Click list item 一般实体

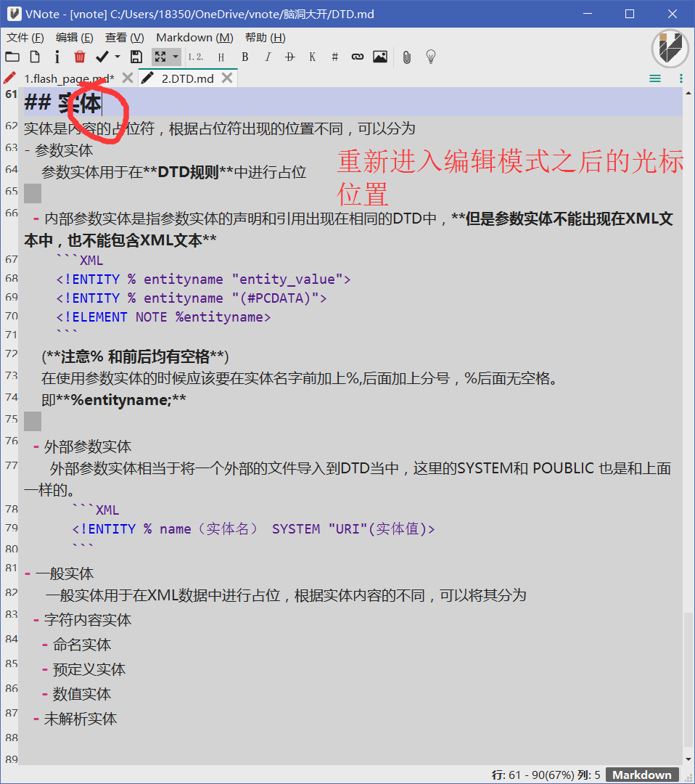[x=65, y=573]
